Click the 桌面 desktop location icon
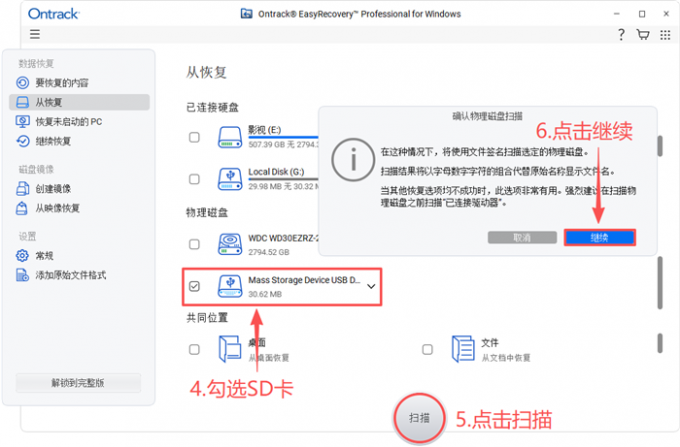 pyautogui.click(x=230, y=349)
